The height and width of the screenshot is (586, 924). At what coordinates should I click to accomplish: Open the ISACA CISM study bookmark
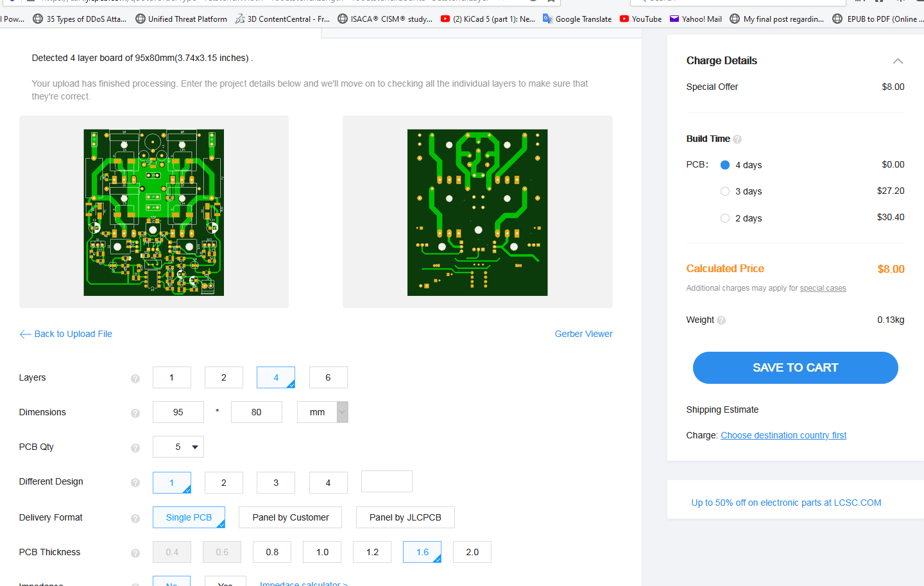385,19
